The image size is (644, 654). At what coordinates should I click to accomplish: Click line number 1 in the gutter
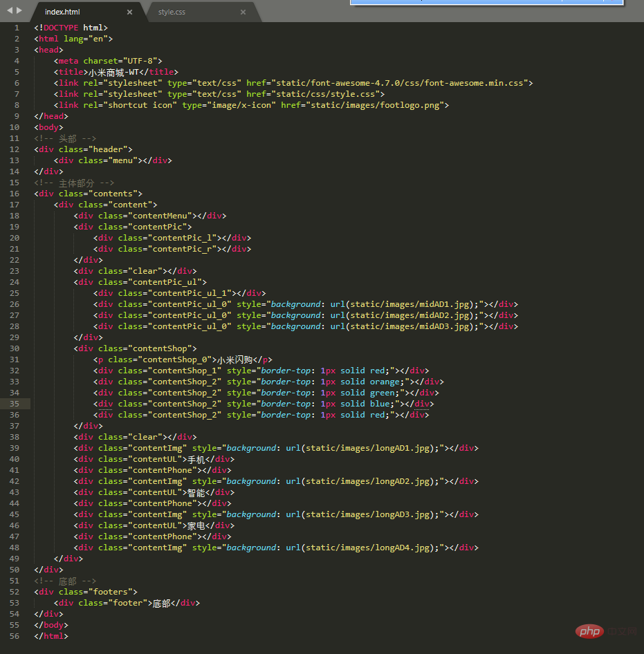(17, 28)
